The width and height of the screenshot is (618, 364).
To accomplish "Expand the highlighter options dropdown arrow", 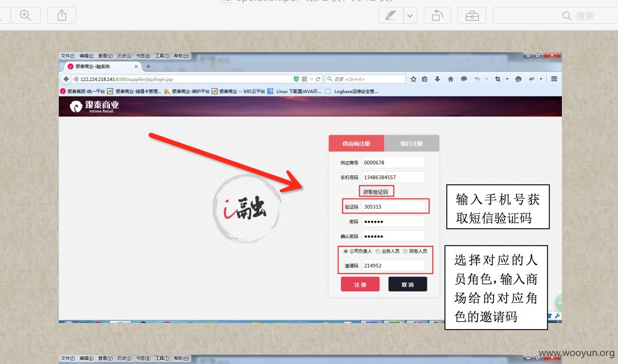I will pos(410,16).
